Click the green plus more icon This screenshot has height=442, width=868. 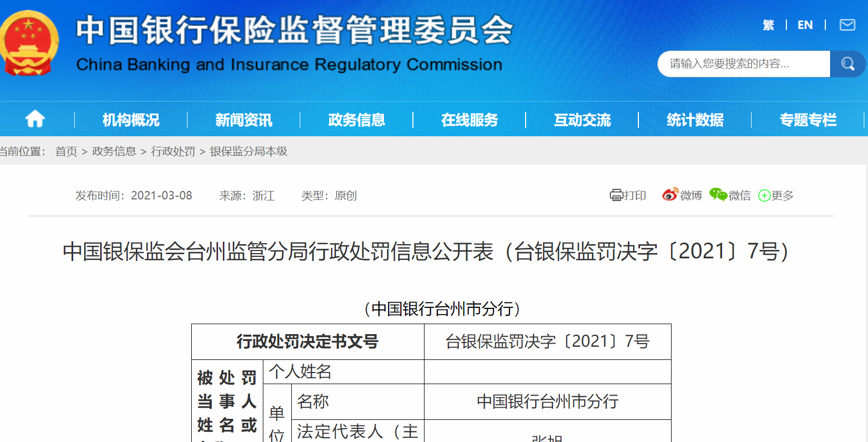tap(764, 196)
